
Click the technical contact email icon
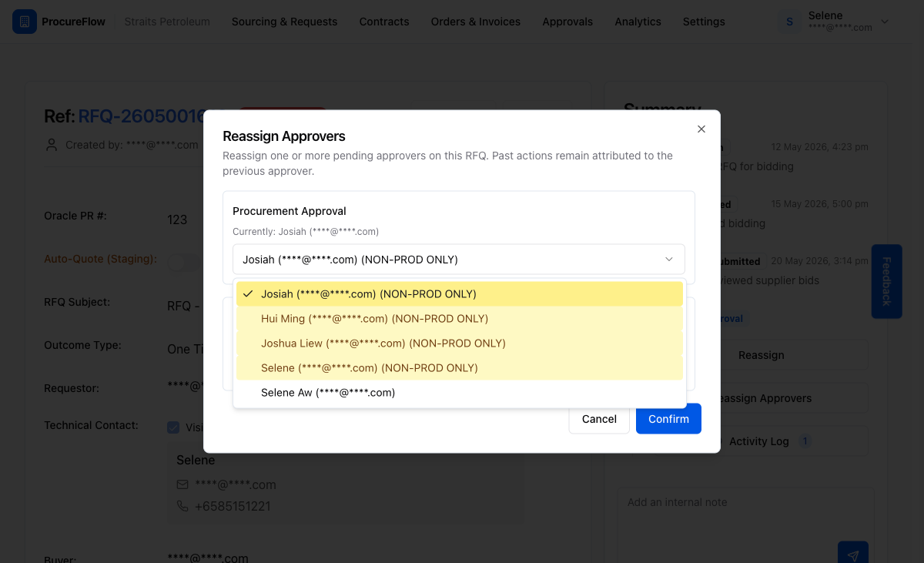point(182,484)
